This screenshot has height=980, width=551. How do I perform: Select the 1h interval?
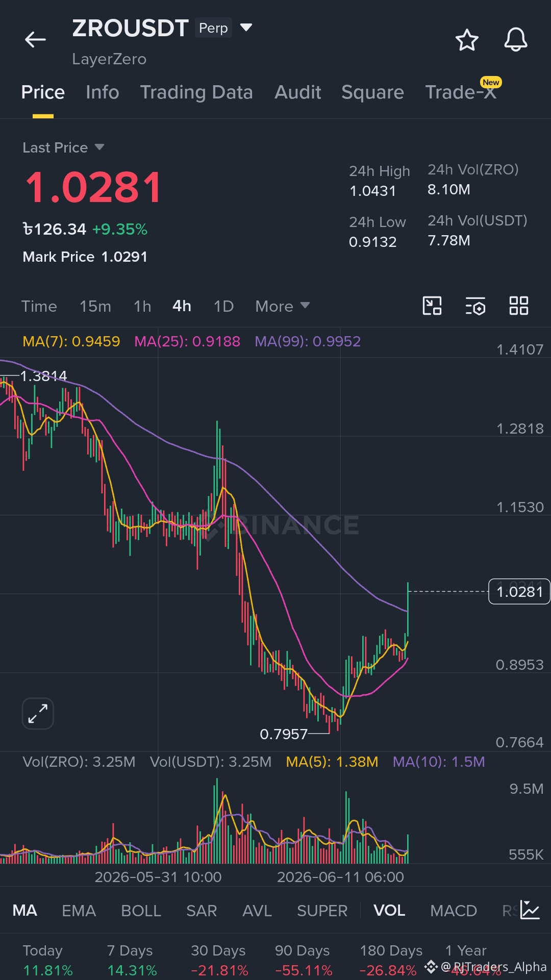tap(142, 306)
